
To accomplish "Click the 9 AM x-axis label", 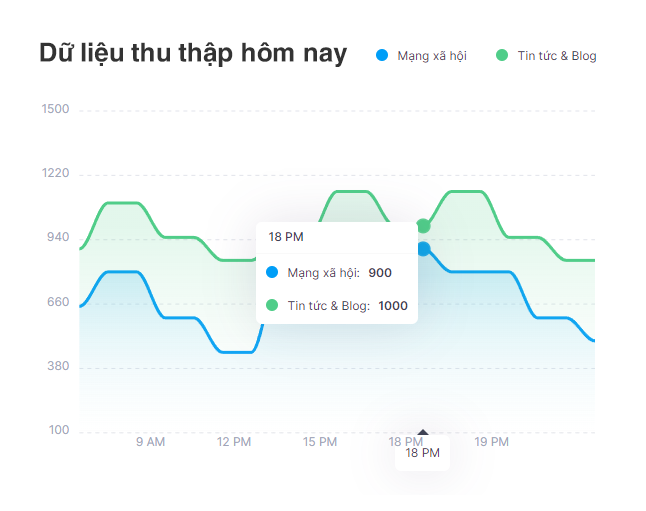I will coord(150,442).
